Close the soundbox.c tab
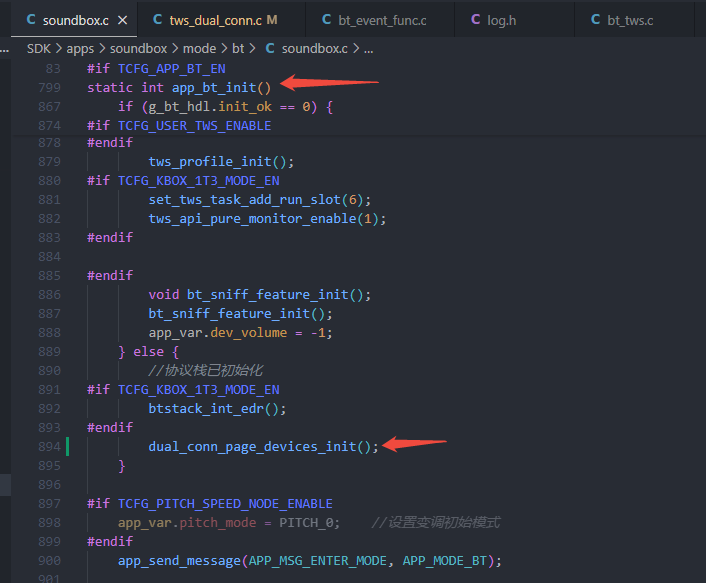This screenshot has width=706, height=583. pos(122,21)
